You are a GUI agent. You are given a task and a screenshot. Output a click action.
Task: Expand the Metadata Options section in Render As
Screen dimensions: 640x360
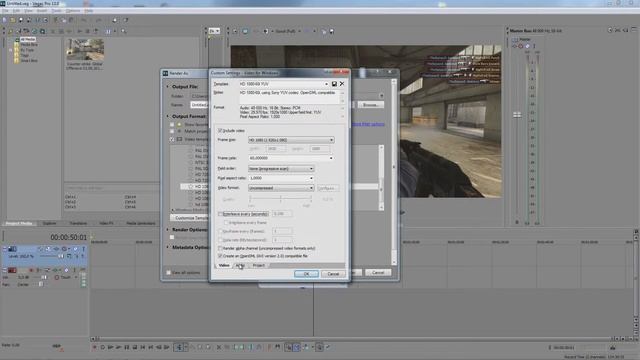pyautogui.click(x=167, y=247)
